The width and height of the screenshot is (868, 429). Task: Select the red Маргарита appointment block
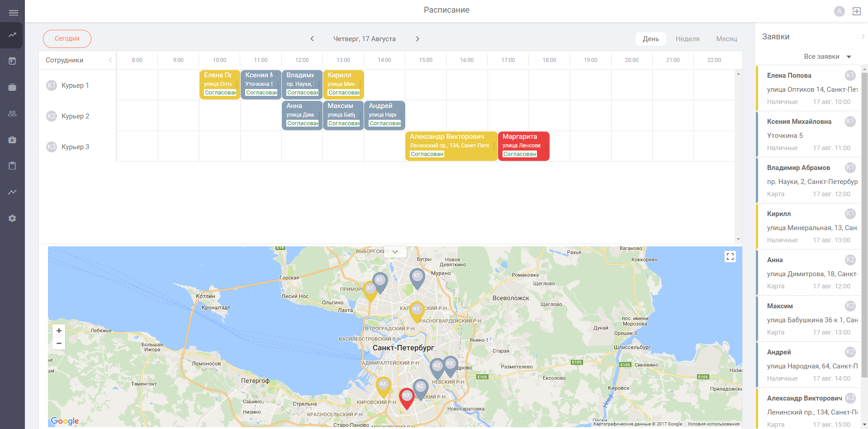pos(523,146)
